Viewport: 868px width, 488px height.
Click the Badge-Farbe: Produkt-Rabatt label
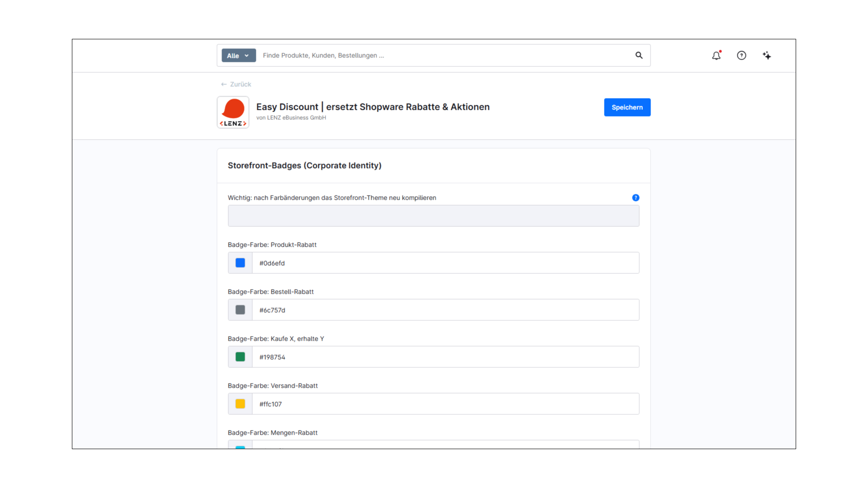point(272,244)
